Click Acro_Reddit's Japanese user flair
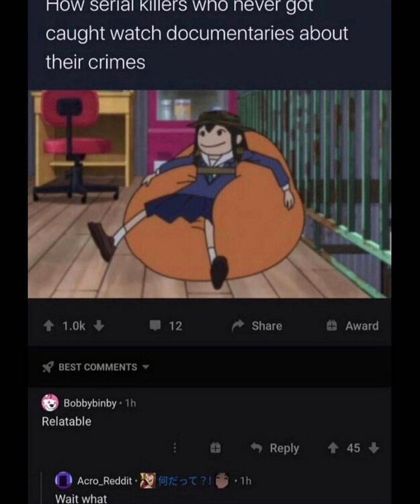This screenshot has width=420, height=504. (x=185, y=481)
